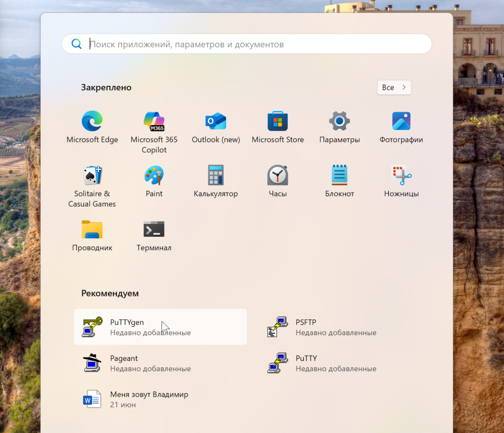Launch the Терминал app
Image resolution: width=504 pixels, height=433 pixels.
pos(154,235)
